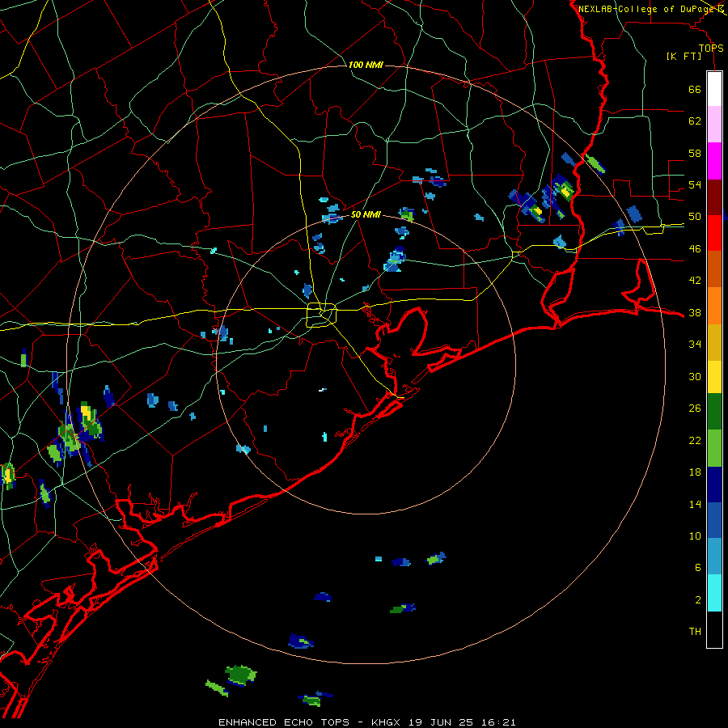Click the legend value label 58
This screenshot has width=728, height=728.
pos(695,153)
